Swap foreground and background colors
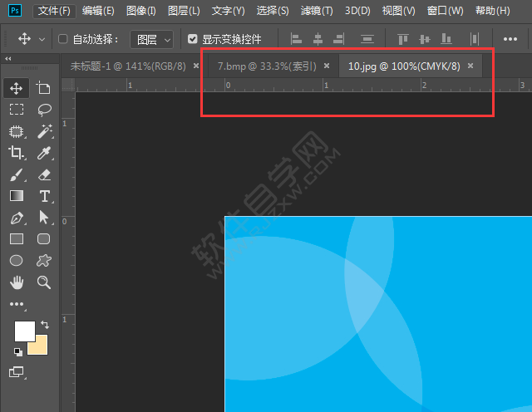The height and width of the screenshot is (412, 532). [x=45, y=325]
